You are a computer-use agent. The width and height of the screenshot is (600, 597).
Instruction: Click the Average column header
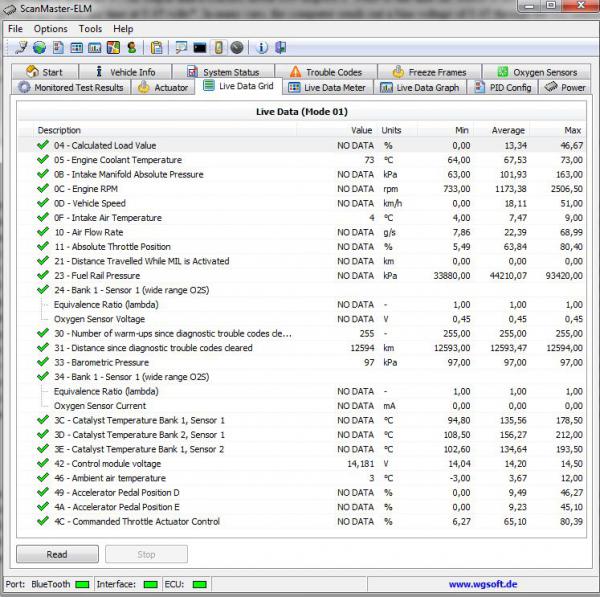[507, 130]
